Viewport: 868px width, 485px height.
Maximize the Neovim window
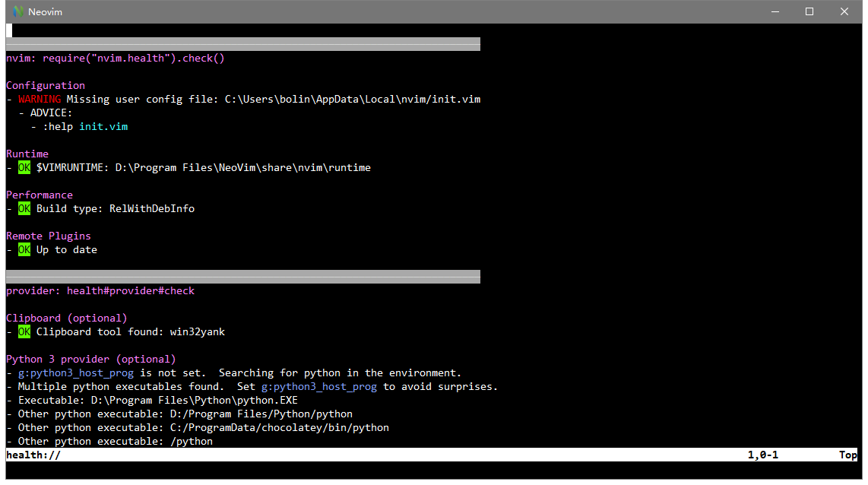pos(809,11)
